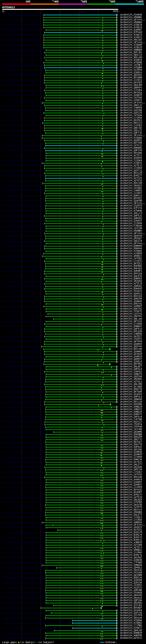Image resolution: width=146 pixels, height=644 pixels.
Task: Select hit UniRef100_B7FK69
Action: click(x=131, y=32)
